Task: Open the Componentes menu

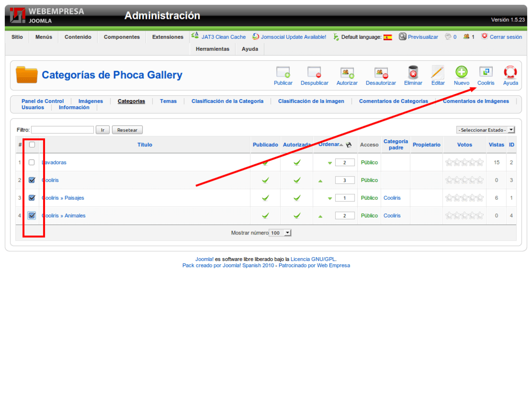Action: [x=122, y=37]
